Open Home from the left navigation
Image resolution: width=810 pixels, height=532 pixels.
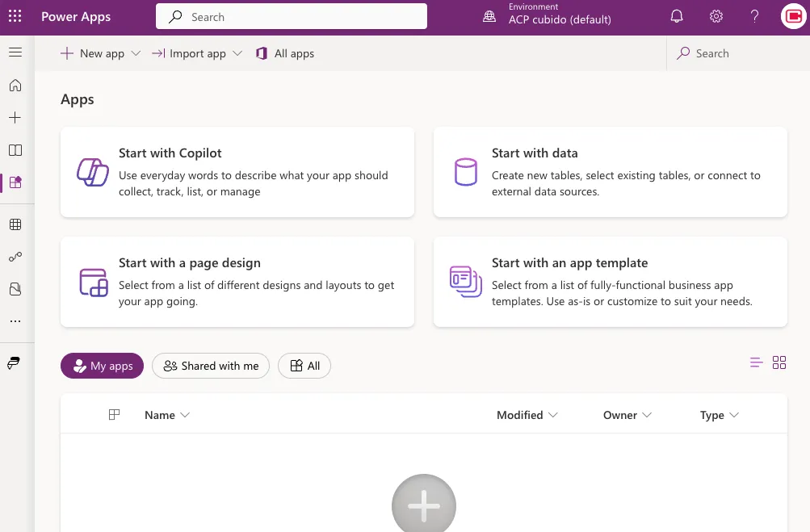[x=15, y=85]
